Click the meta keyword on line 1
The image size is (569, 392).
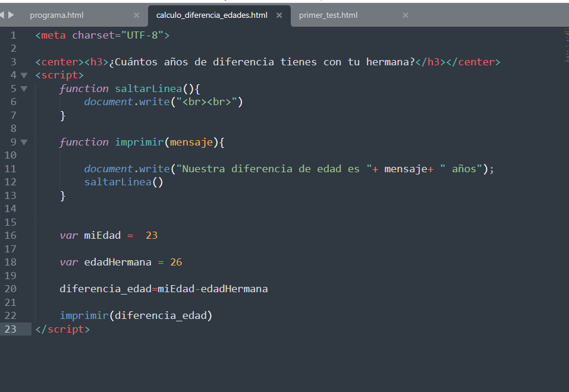[54, 35]
